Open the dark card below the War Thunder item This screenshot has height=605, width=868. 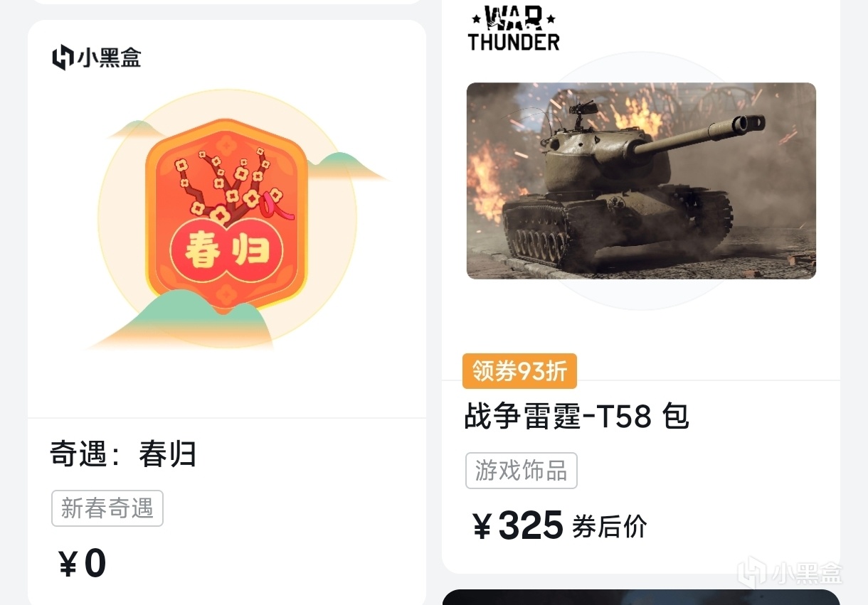641,597
